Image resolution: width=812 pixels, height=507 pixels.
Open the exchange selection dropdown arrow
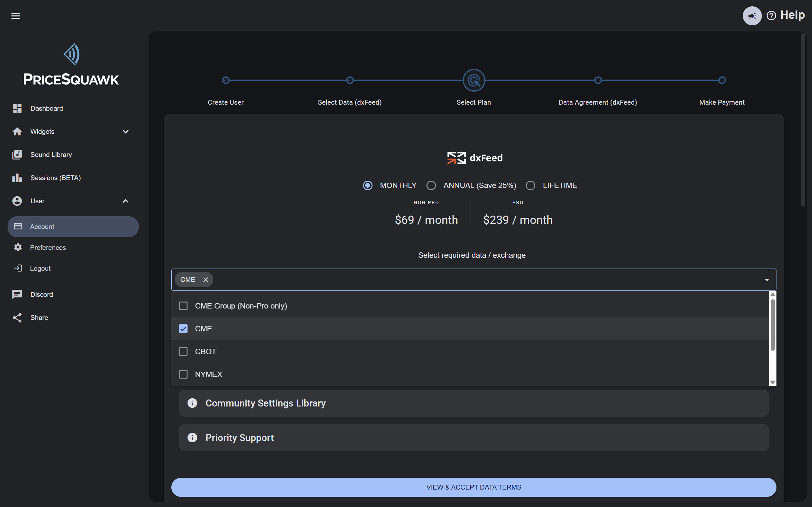point(767,279)
